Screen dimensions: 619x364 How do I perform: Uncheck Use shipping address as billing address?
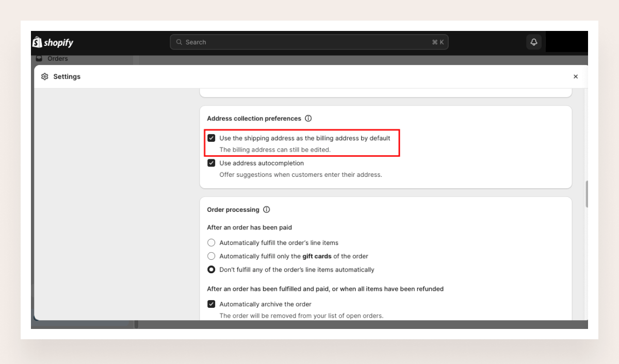pyautogui.click(x=211, y=138)
